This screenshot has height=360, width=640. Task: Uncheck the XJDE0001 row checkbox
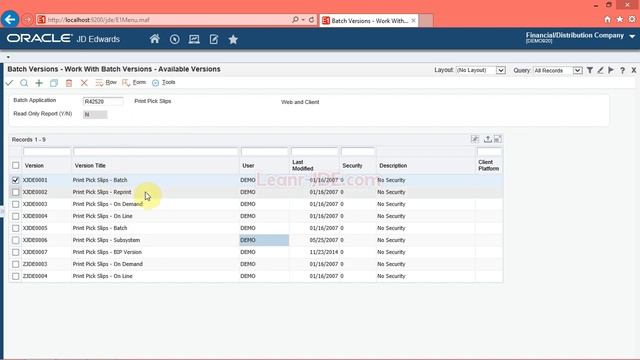(16, 180)
